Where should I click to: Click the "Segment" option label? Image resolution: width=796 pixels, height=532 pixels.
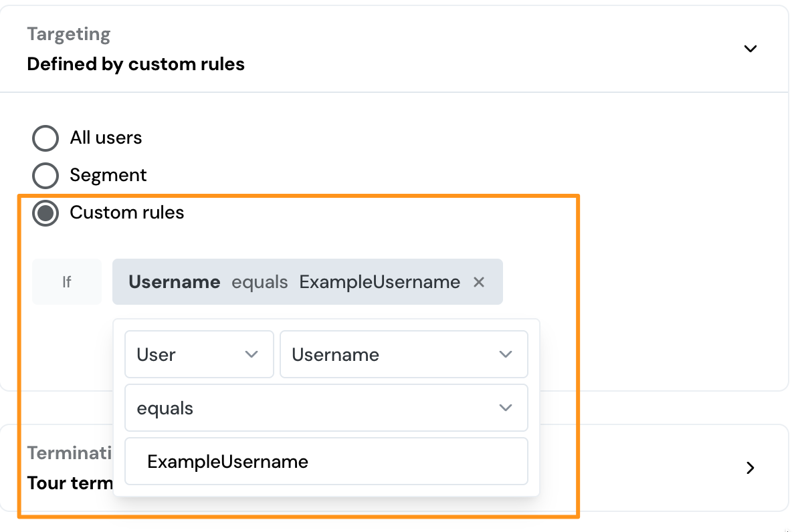[x=108, y=176]
